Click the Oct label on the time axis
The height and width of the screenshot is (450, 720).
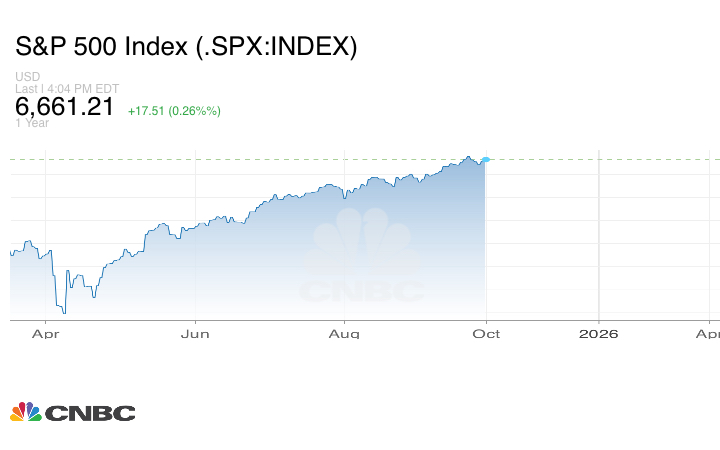coord(486,333)
